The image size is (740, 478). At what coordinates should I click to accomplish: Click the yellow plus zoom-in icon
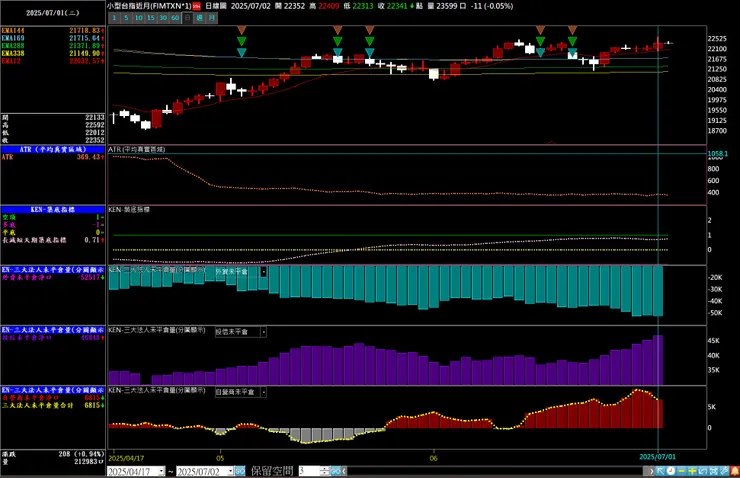point(692,471)
